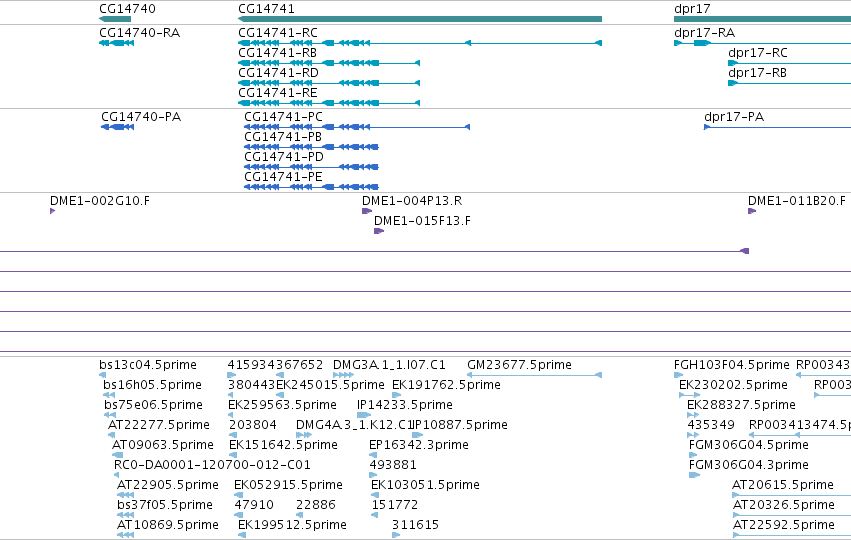Click the AT22592.5prime EST label

pyautogui.click(x=784, y=525)
